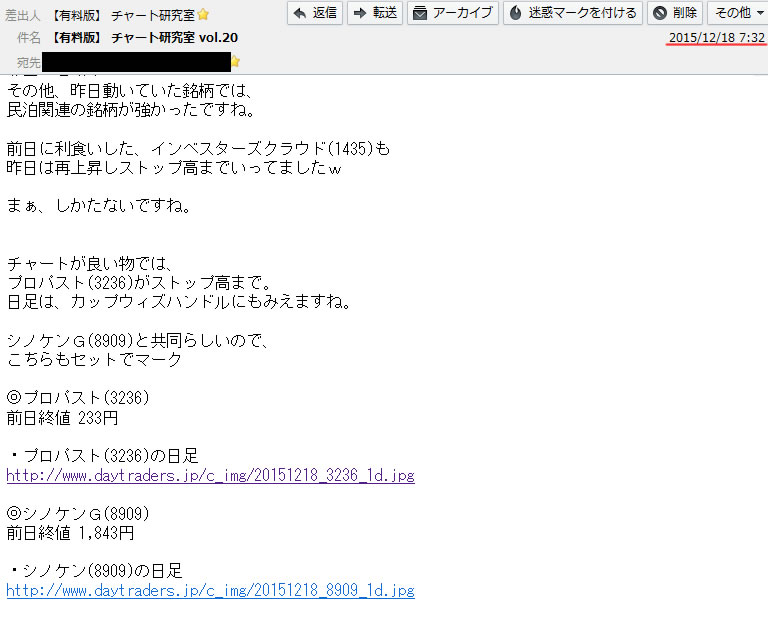Click the star next to sender チャート研究室
768x619 pixels.
pyautogui.click(x=203, y=15)
